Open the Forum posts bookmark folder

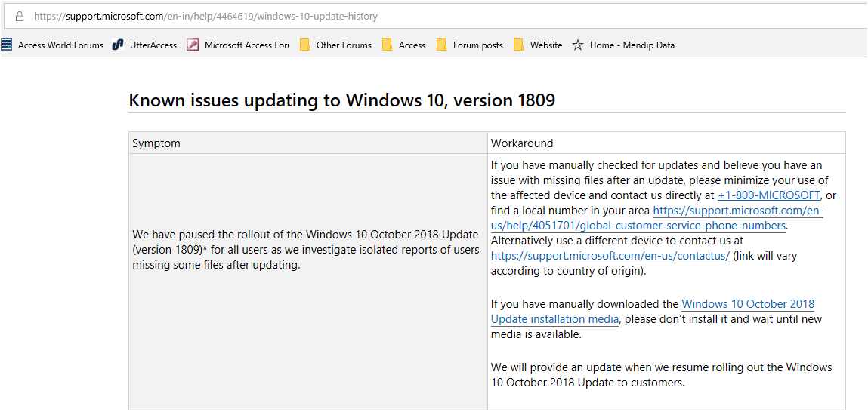pos(470,45)
